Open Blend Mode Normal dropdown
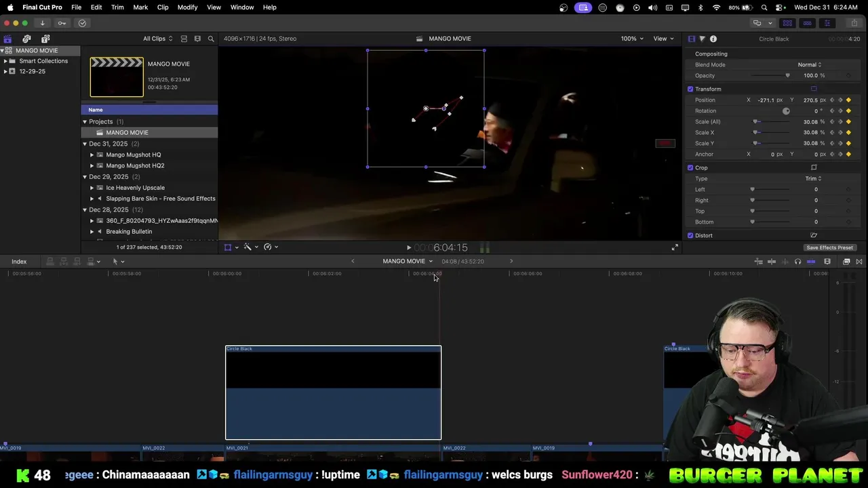The height and width of the screenshot is (488, 868). click(x=810, y=64)
